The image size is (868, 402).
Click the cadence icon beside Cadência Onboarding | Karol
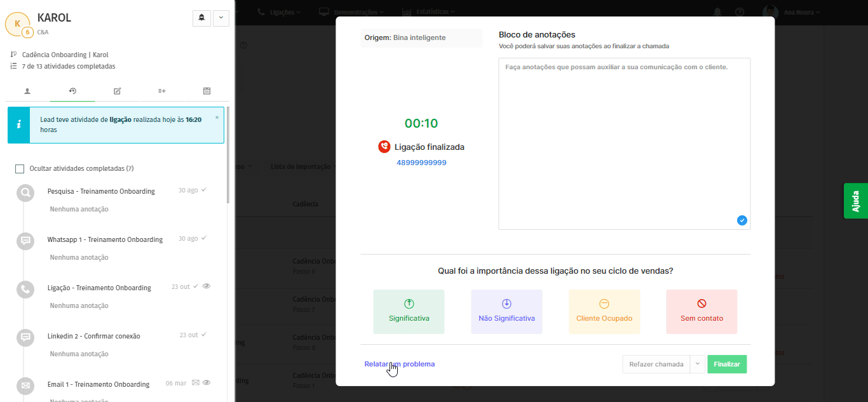click(x=13, y=55)
